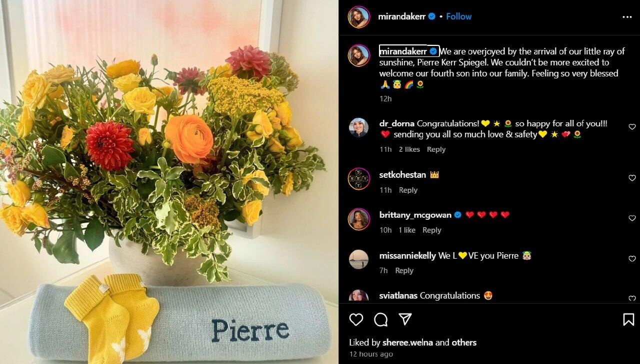Like brittany_mcgowan's comment heart

click(x=632, y=218)
